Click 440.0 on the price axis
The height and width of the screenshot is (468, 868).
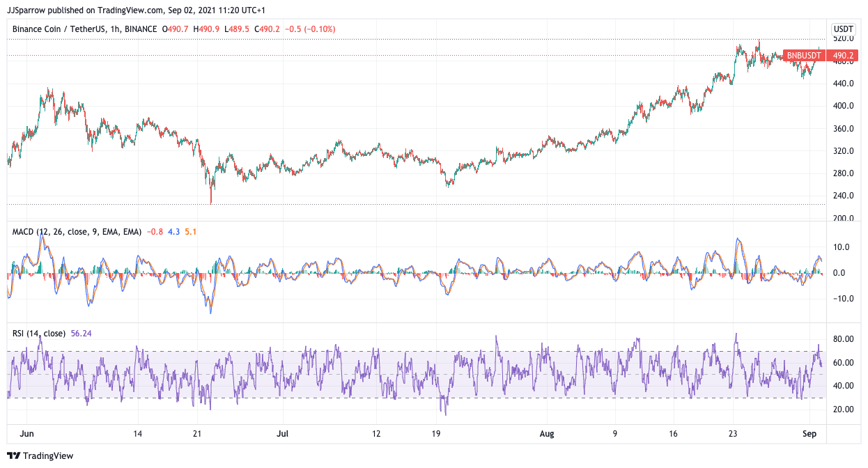844,84
